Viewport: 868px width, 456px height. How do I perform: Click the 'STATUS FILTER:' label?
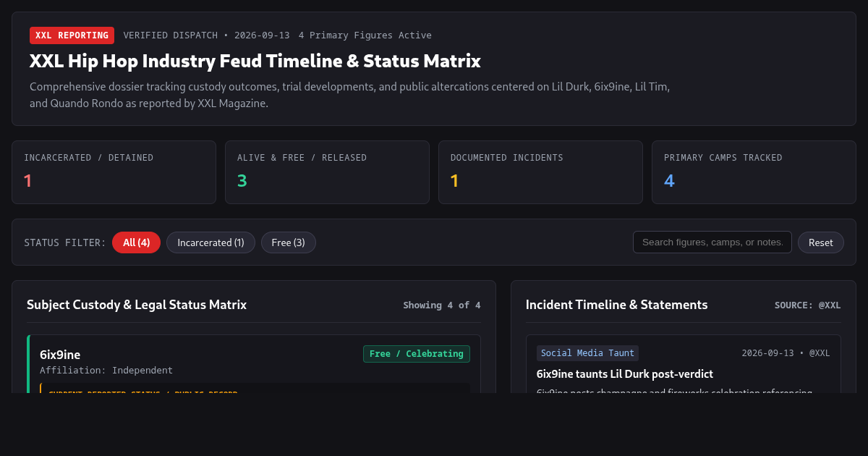pos(65,242)
